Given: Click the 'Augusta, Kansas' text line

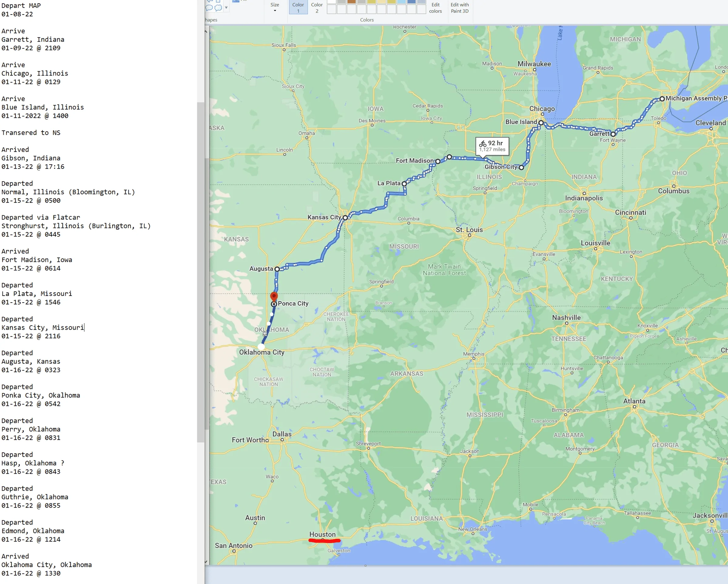Looking at the screenshot, I should [31, 361].
